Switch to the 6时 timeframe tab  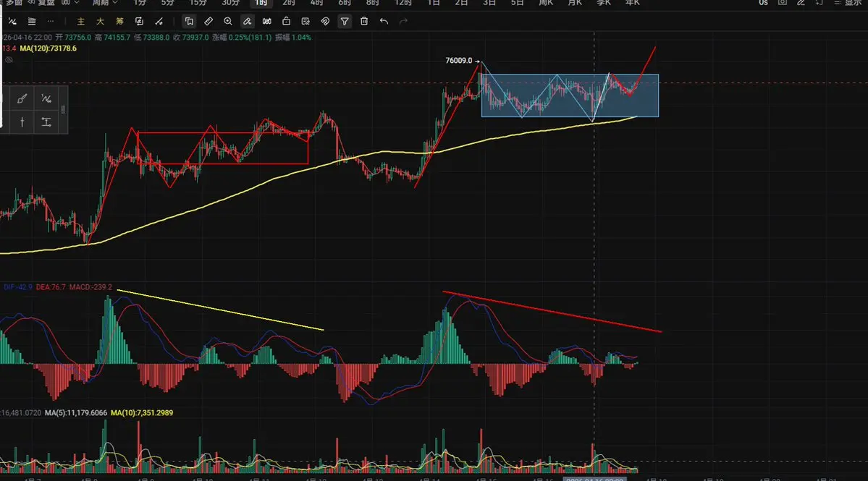345,3
